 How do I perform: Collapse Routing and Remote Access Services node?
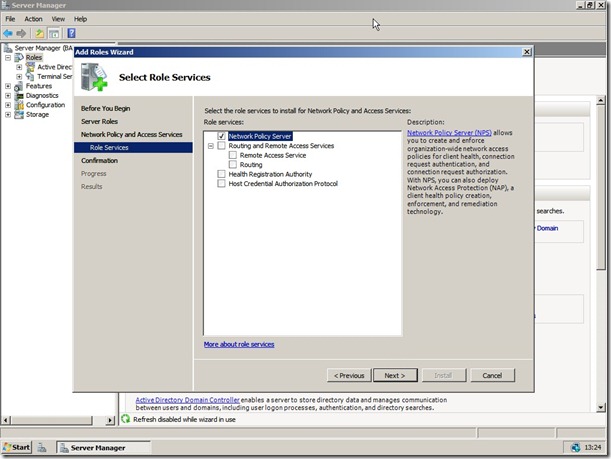click(x=211, y=146)
